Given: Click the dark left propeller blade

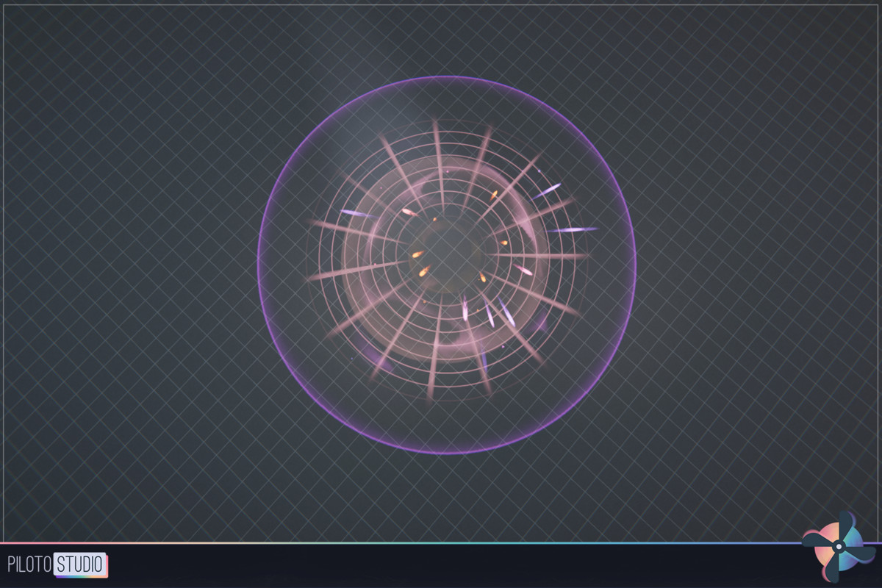Looking at the screenshot, I should pyautogui.click(x=812, y=539).
